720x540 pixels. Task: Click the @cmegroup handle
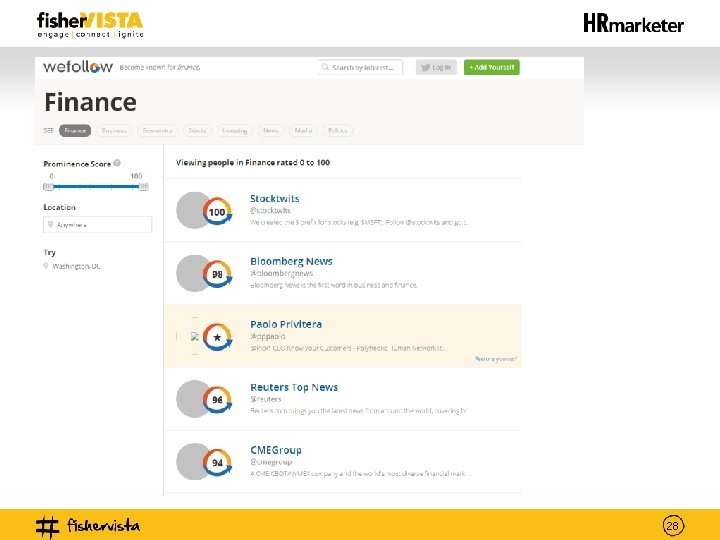click(271, 462)
